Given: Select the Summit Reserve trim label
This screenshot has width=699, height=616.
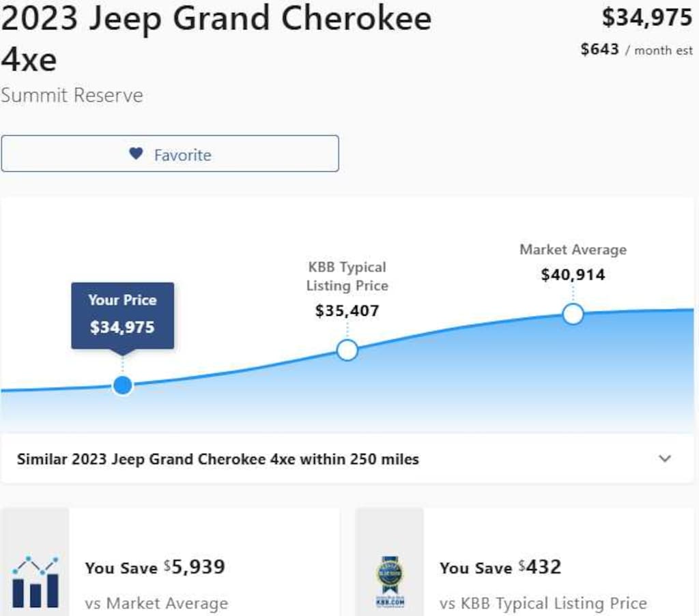Looking at the screenshot, I should [x=71, y=96].
